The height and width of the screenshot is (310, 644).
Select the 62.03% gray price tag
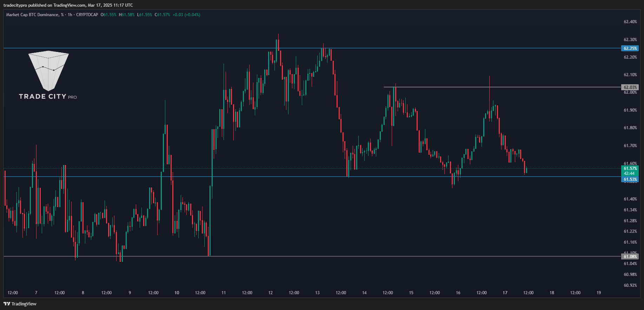tap(630, 87)
